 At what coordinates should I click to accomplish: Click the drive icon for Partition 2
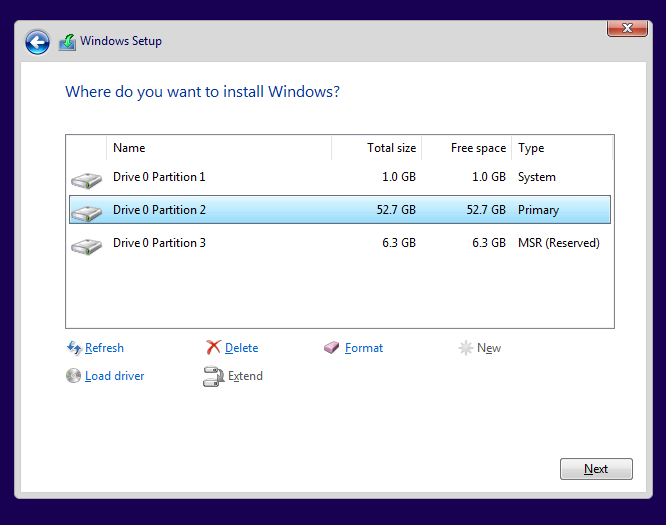87,213
